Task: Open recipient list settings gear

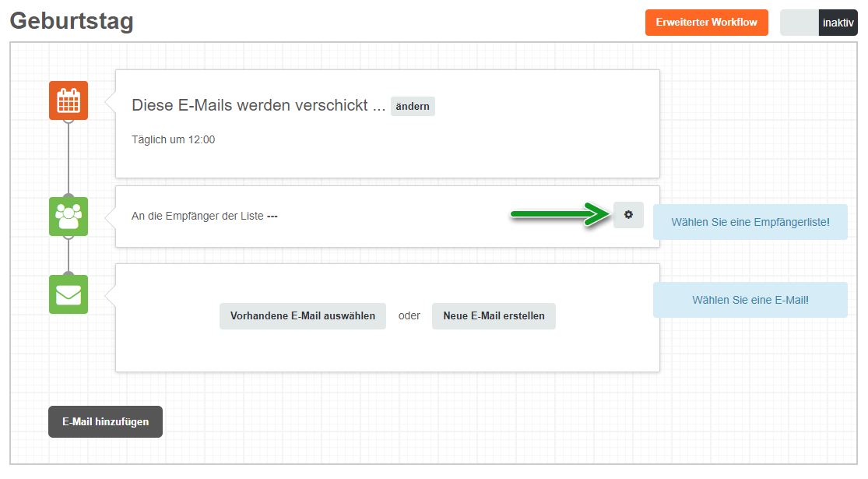Action: (x=628, y=215)
